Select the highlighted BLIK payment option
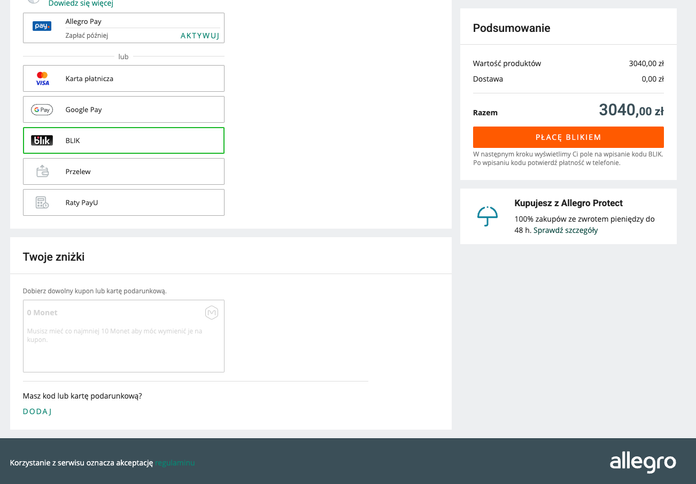Viewport: 696px width, 484px height. [124, 141]
